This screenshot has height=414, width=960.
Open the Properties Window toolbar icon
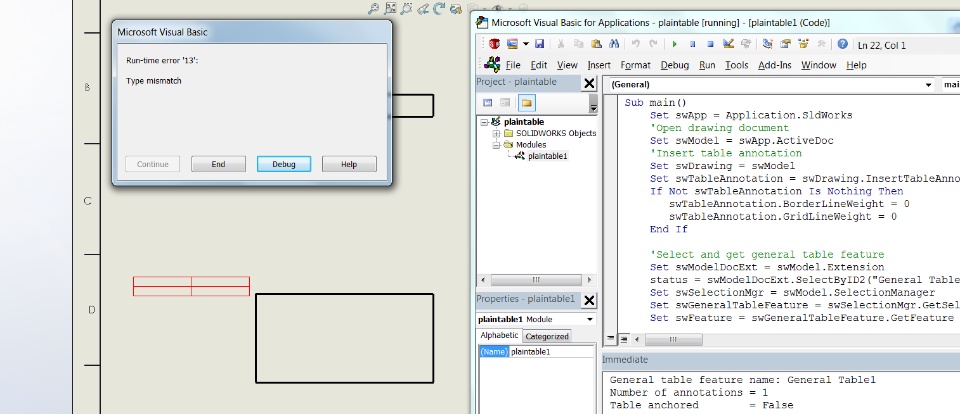pos(786,44)
